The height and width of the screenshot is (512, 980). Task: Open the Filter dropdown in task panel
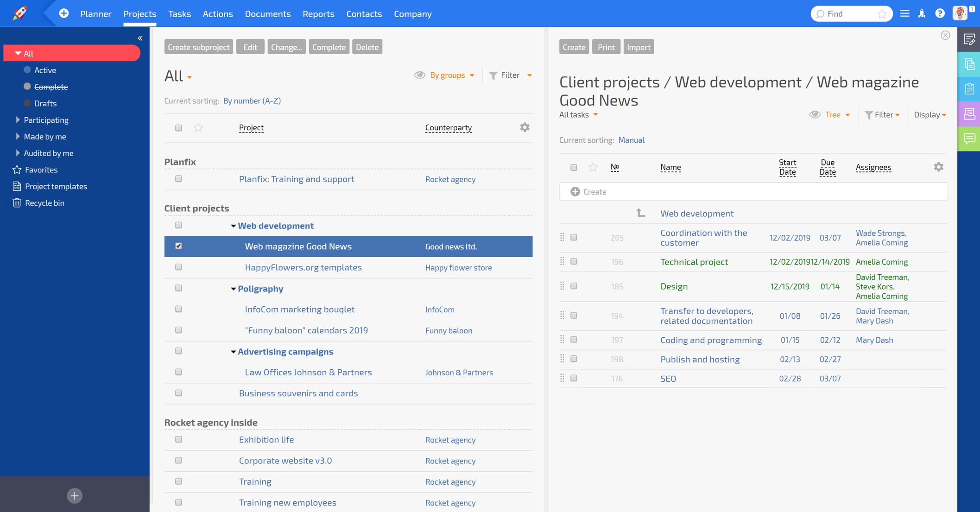pyautogui.click(x=882, y=115)
